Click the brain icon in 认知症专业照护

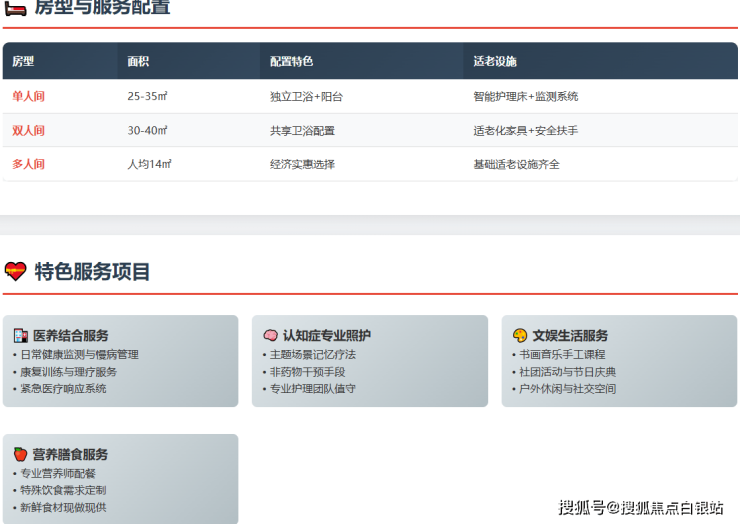pyautogui.click(x=270, y=336)
